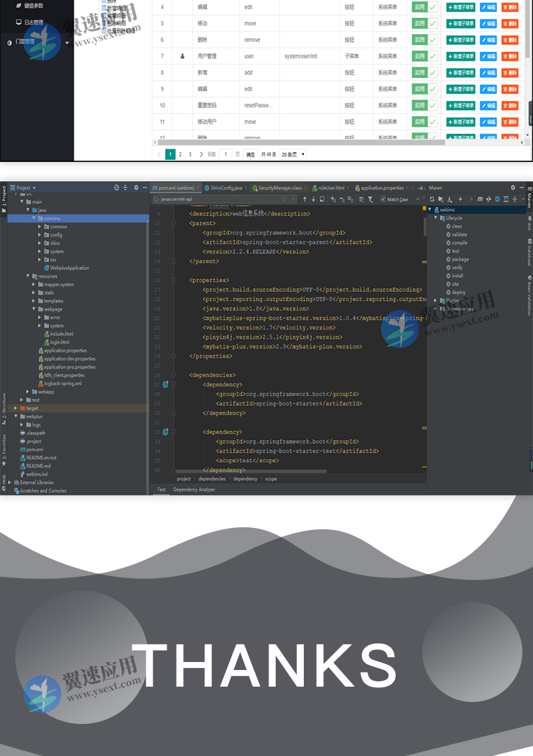Click 编辑 button in the 移动用户 row
Viewport: 533px width, 756px height.
coord(488,122)
